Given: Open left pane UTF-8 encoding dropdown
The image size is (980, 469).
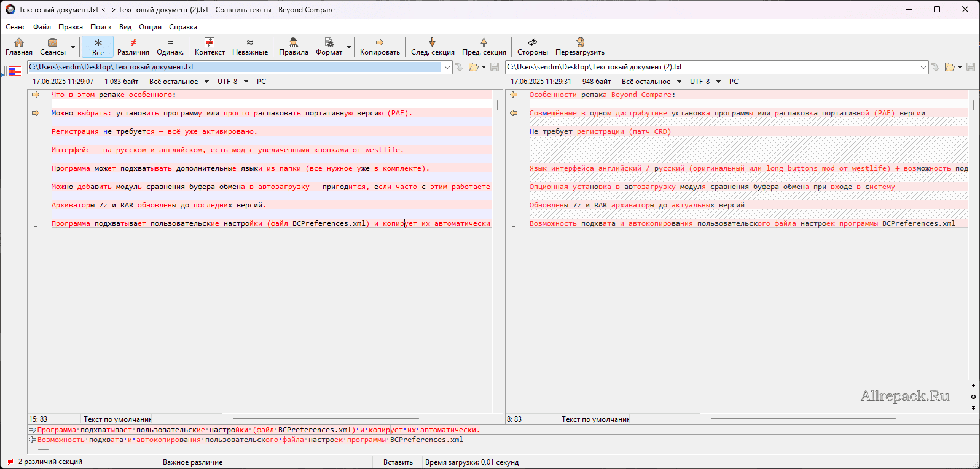Looking at the screenshot, I should click(233, 82).
